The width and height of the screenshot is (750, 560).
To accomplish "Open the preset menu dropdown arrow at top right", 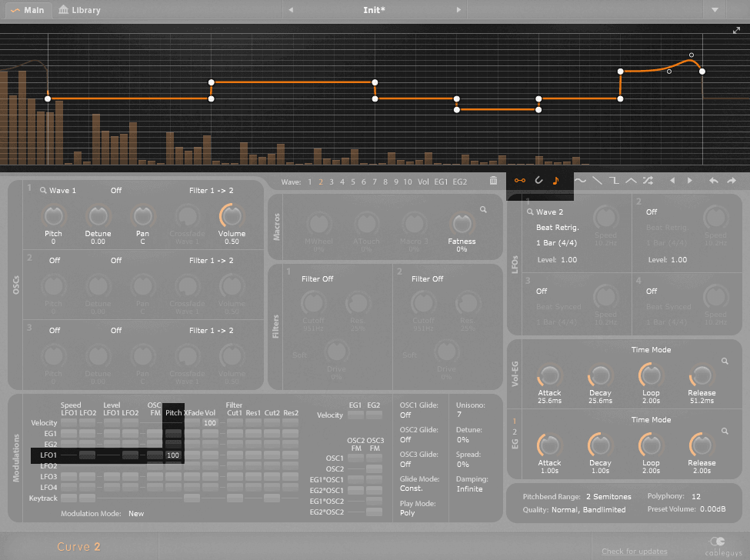I will point(715,10).
